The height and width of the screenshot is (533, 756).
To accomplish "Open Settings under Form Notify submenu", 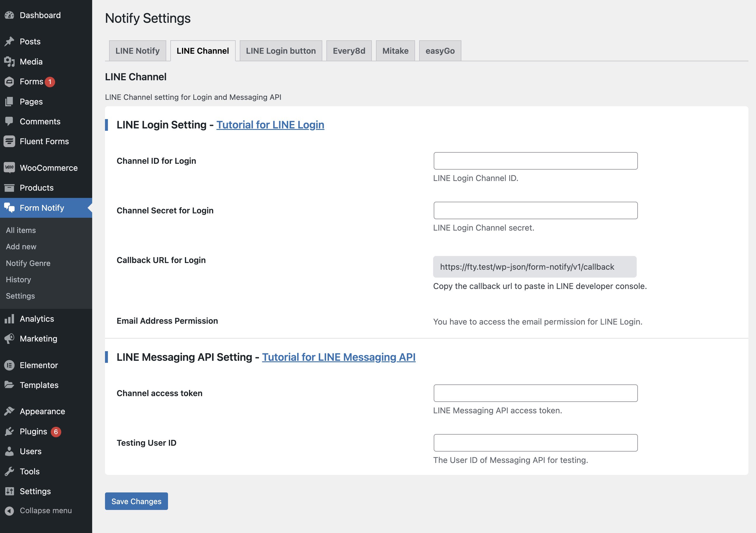I will pos(20,296).
